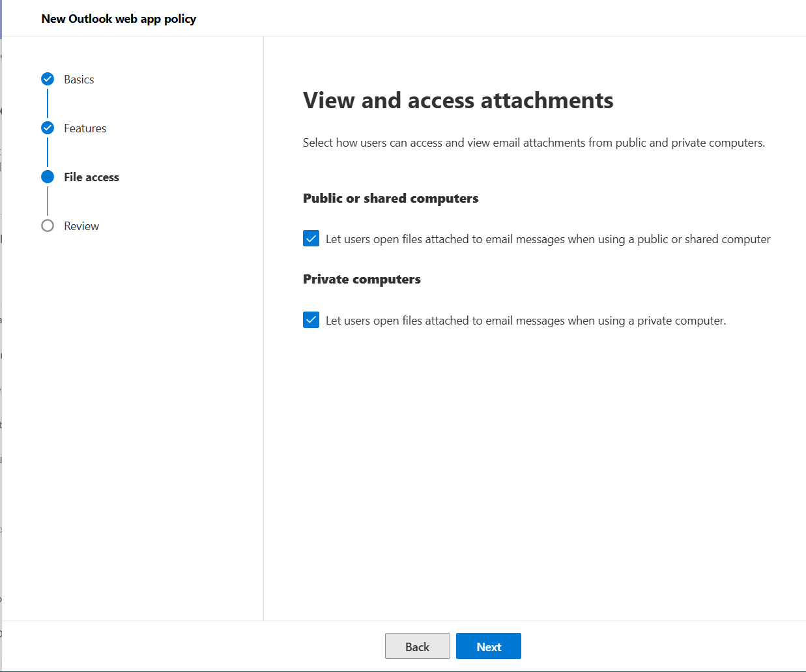Click the blue checkmark inside the private computers checkbox
The width and height of the screenshot is (806, 672).
(x=311, y=320)
